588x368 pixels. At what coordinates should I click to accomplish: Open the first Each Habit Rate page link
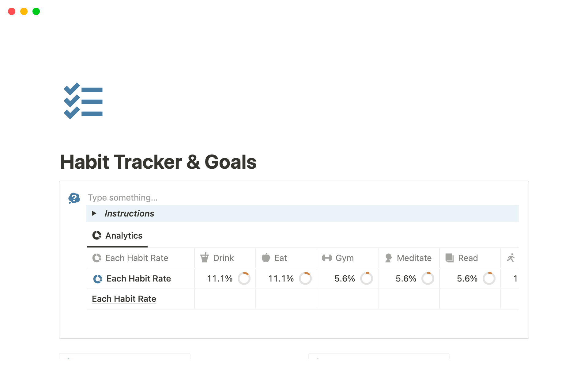[138, 278]
